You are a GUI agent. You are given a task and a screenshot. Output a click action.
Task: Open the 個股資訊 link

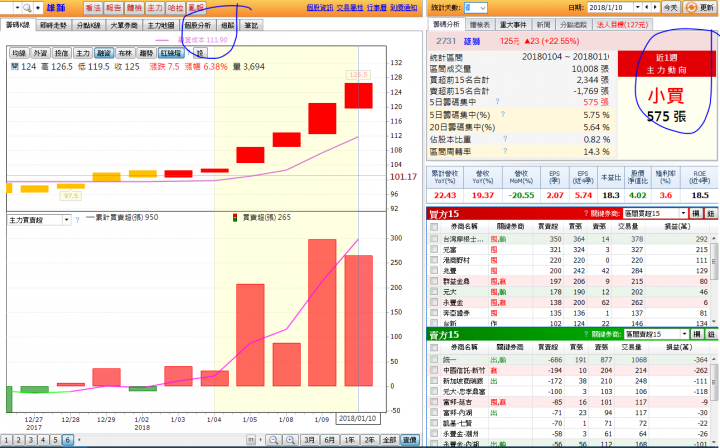320,8
